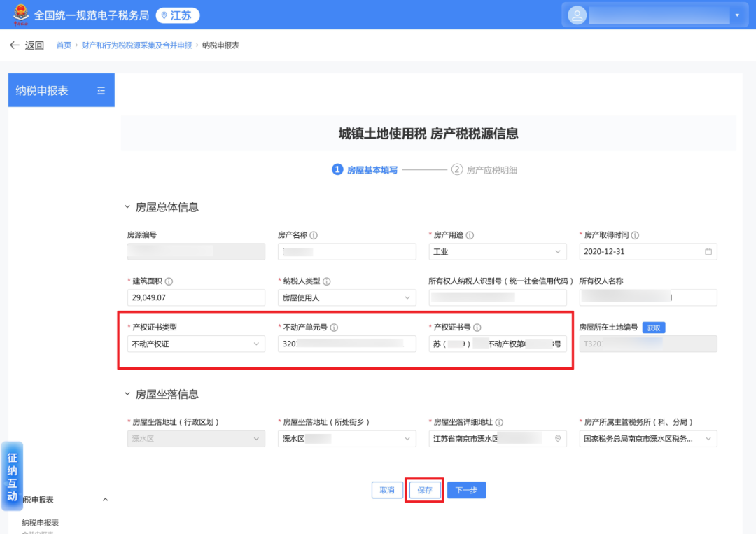Viewport: 756px width, 534px height.
Task: Collapse the 房屋坐落信息 section
Action: click(x=127, y=394)
